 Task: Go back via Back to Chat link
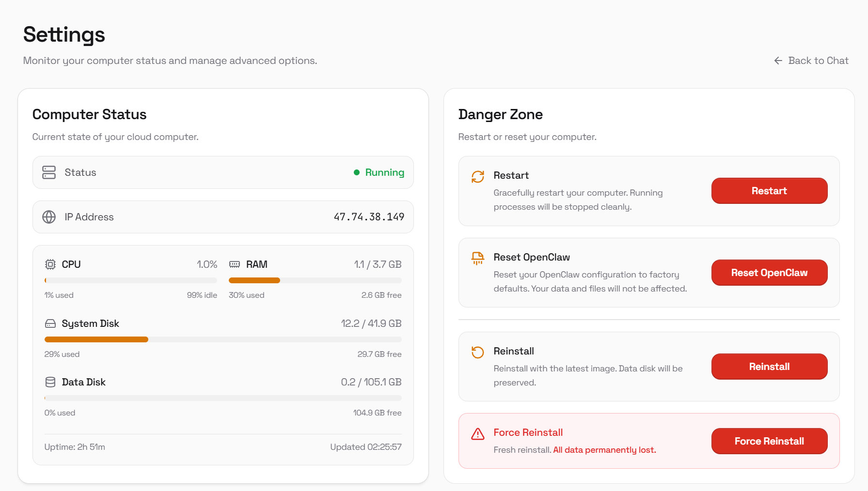pos(811,61)
